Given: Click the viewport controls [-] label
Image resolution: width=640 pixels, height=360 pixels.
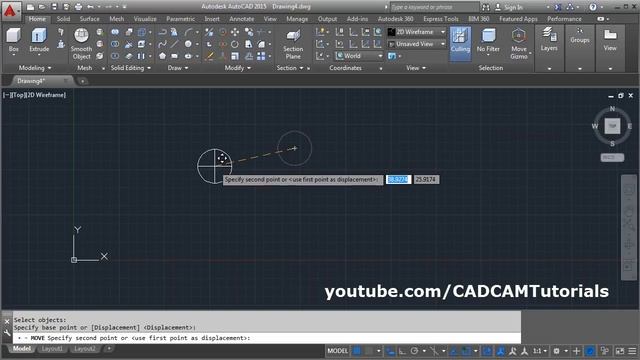Looking at the screenshot, I should [7, 95].
